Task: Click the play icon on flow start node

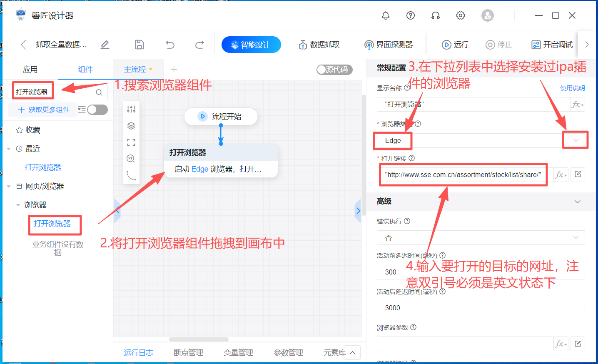Action: pos(202,117)
